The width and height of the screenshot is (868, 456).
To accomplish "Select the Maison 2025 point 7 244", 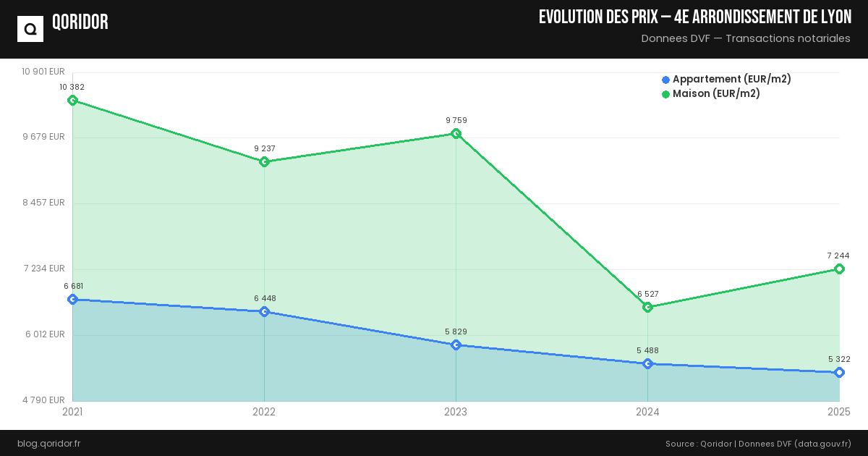I will (839, 269).
